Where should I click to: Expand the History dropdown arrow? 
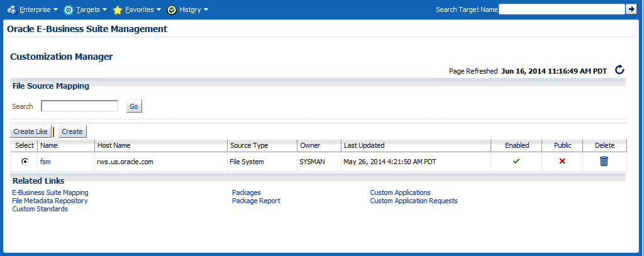(x=206, y=9)
